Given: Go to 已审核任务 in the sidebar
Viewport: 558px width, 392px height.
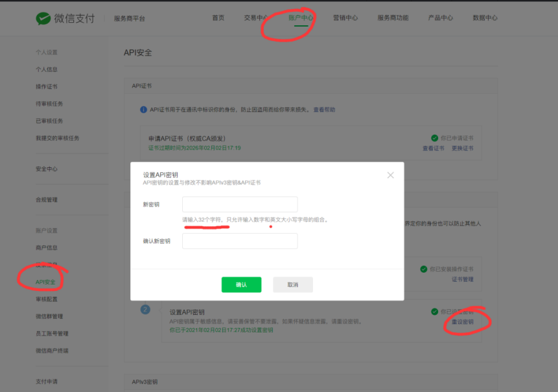Looking at the screenshot, I should coord(49,121).
